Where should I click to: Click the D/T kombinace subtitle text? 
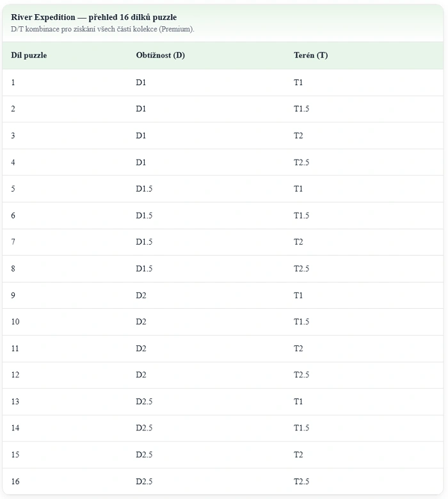(x=102, y=29)
